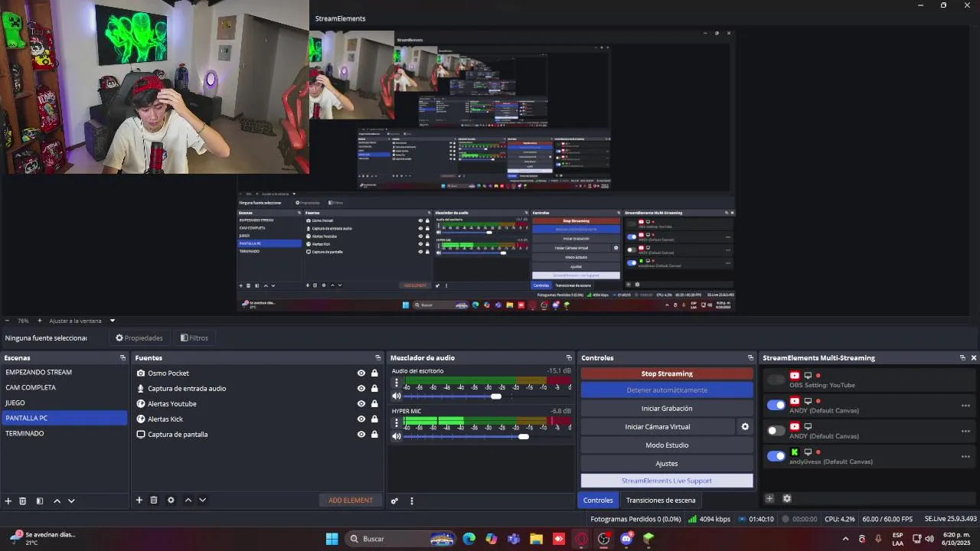
Task: Open advanced audio properties gears icon
Action: tap(394, 501)
